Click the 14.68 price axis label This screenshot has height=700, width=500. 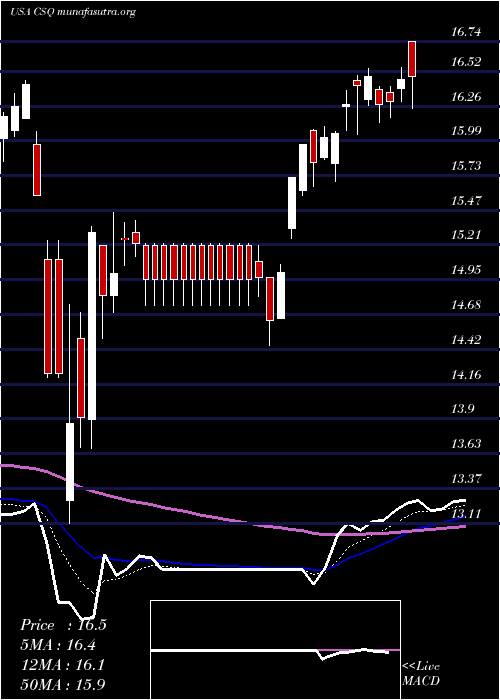coord(467,305)
